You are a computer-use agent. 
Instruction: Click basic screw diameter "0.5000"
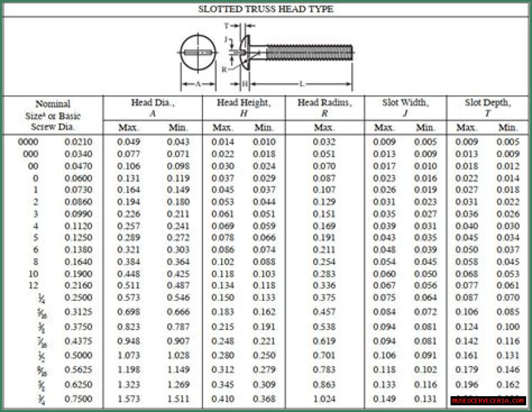[78, 355]
